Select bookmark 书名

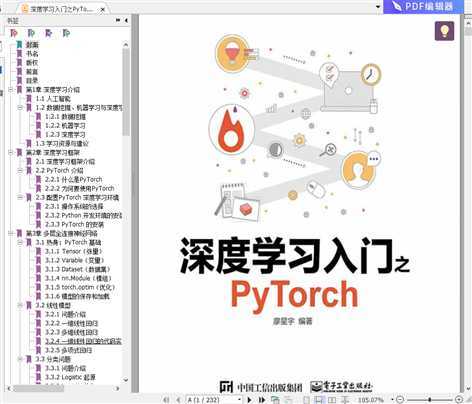[32, 54]
